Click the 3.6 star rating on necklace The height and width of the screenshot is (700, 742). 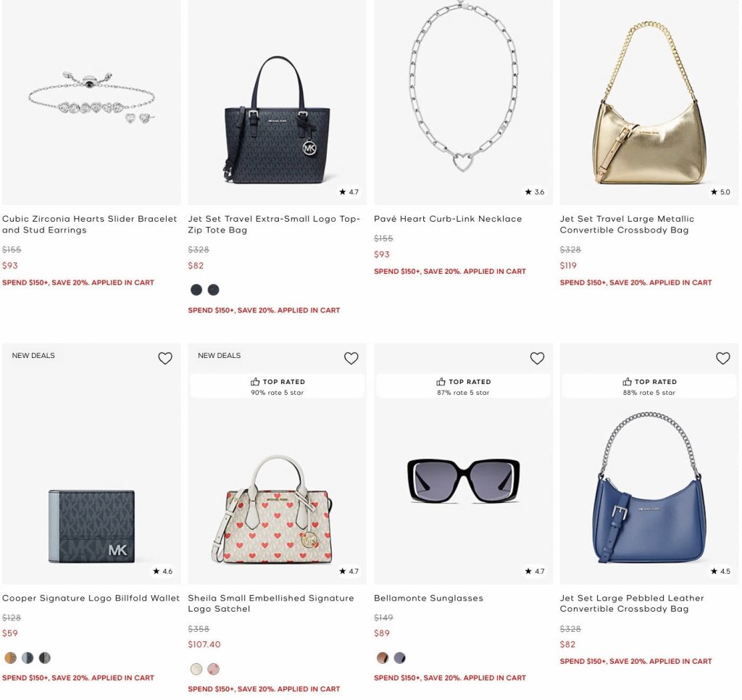[x=535, y=192]
